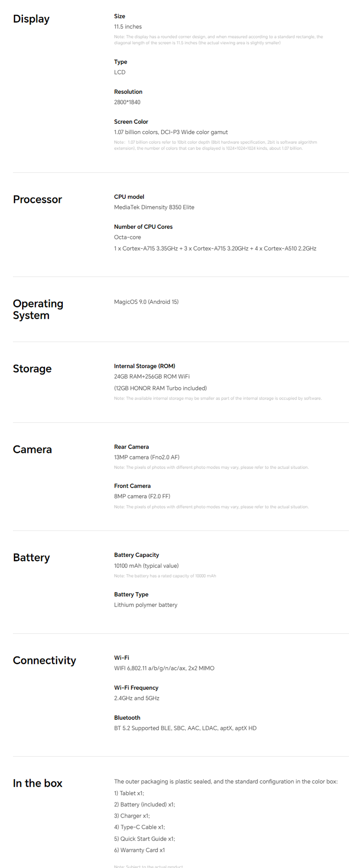Viewport: 349px width, 868px height.
Task: Click MediaTek Dimensity 8350 Elite text
Action: coord(154,207)
